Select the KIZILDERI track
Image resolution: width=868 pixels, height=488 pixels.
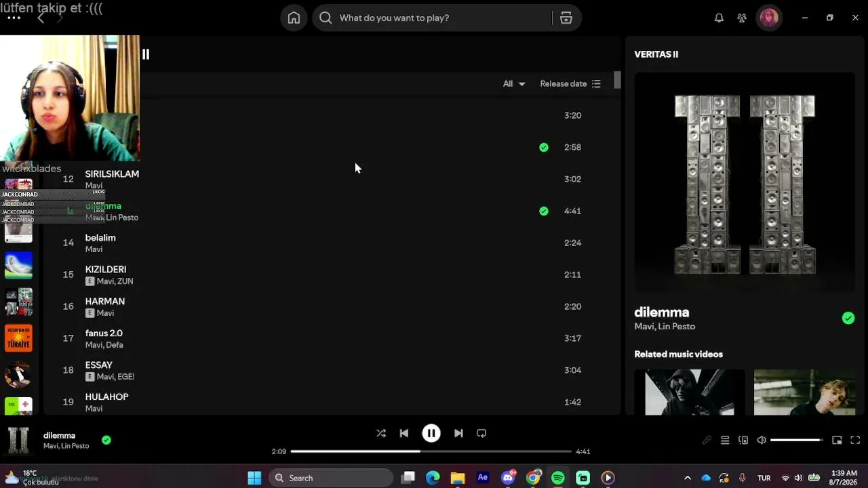point(106,270)
